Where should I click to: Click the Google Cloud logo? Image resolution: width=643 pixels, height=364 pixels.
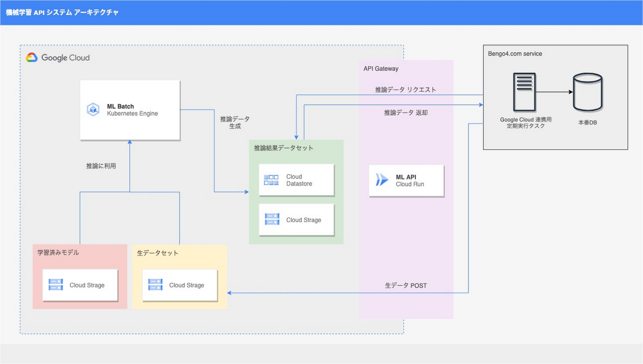pyautogui.click(x=58, y=57)
